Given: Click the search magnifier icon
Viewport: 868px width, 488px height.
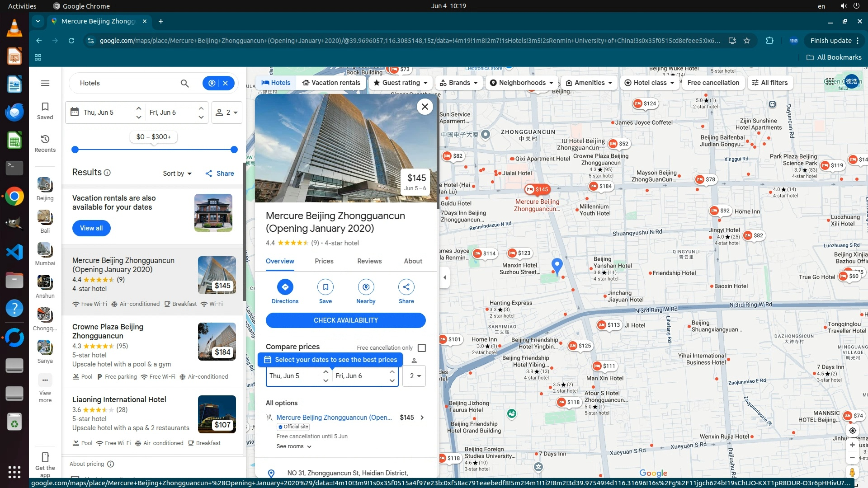Looking at the screenshot, I should click(184, 83).
